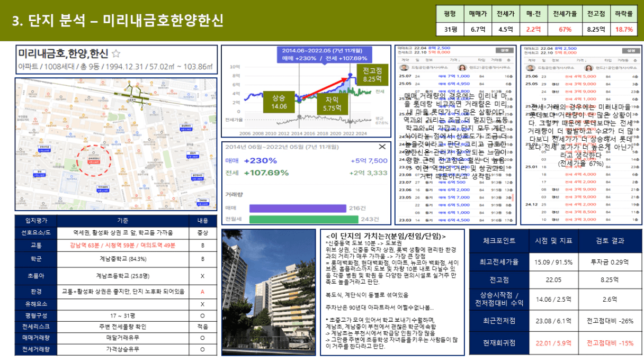The height and width of the screenshot is (362, 644).
Task: Select the 전세 4억 5,000 row dated 25.06
Action: pos(582,77)
